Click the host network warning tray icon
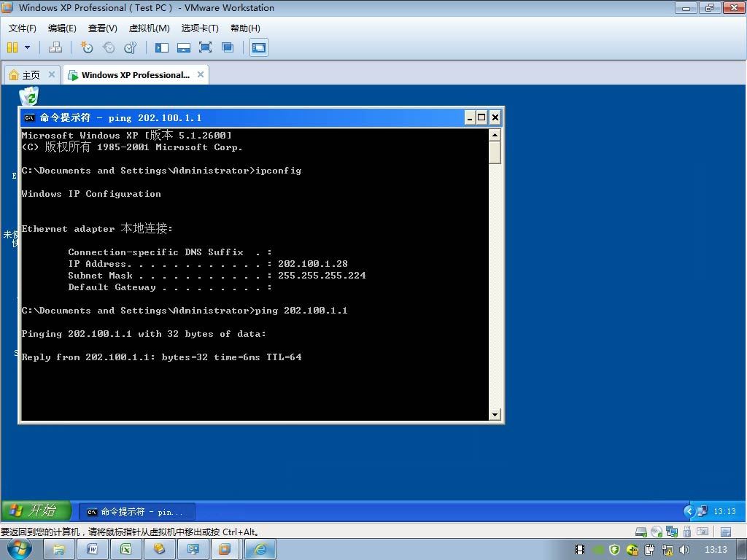Viewport: 747px width, 560px height. [x=667, y=550]
